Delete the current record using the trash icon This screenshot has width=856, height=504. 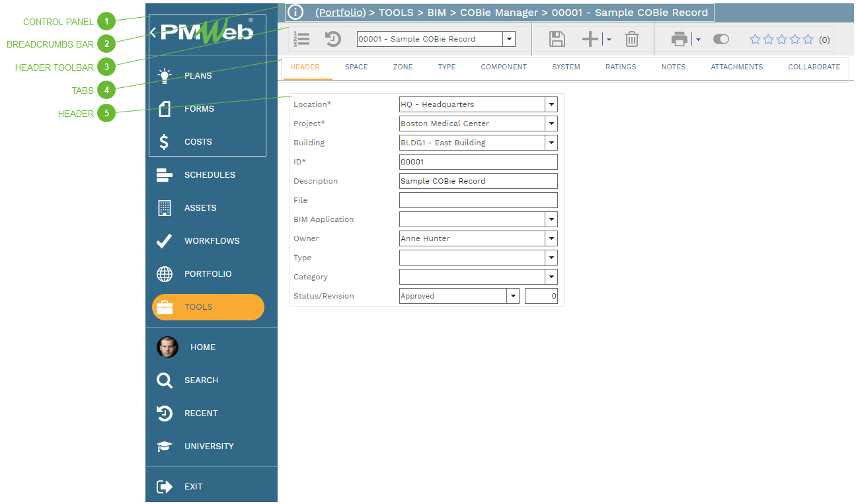632,39
